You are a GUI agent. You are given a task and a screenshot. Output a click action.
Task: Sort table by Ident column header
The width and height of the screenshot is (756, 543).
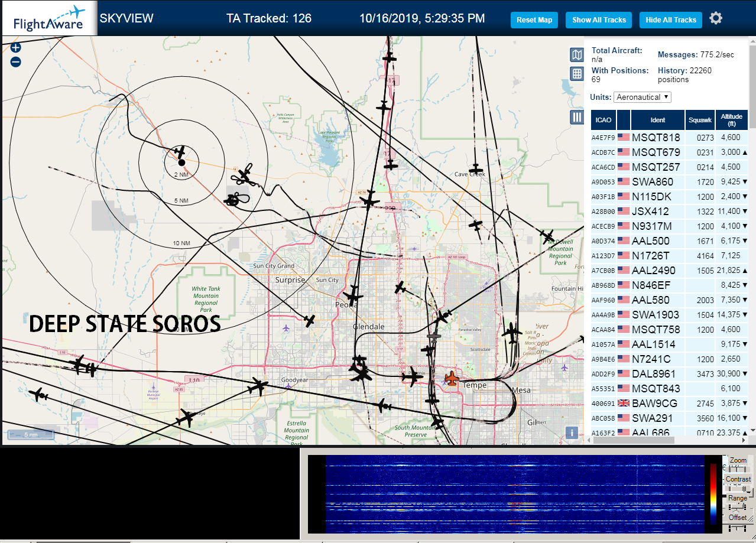click(x=657, y=120)
